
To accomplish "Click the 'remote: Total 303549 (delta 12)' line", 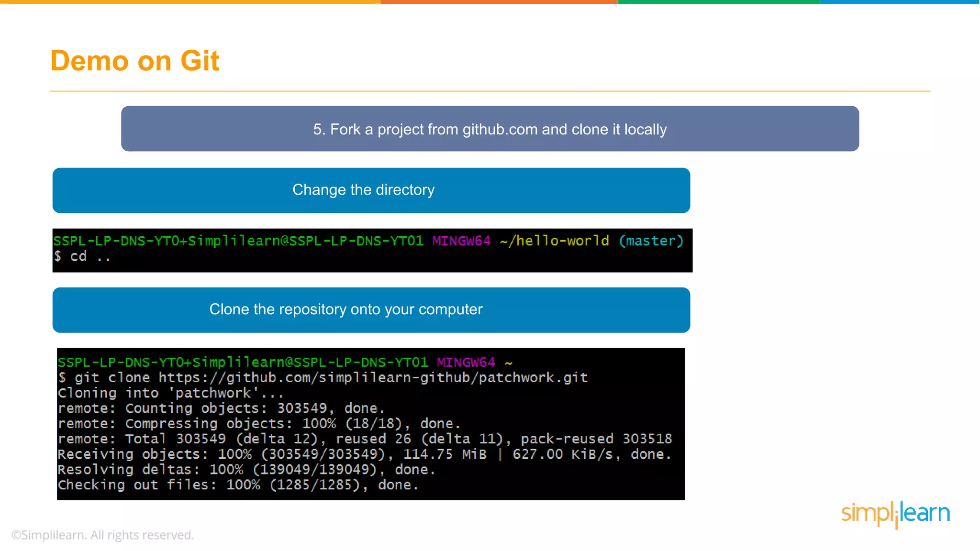I will pyautogui.click(x=365, y=439).
